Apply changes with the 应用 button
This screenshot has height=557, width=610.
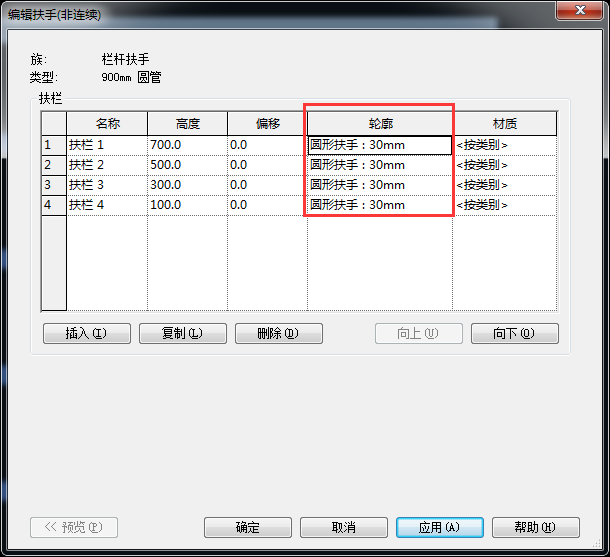click(x=439, y=528)
